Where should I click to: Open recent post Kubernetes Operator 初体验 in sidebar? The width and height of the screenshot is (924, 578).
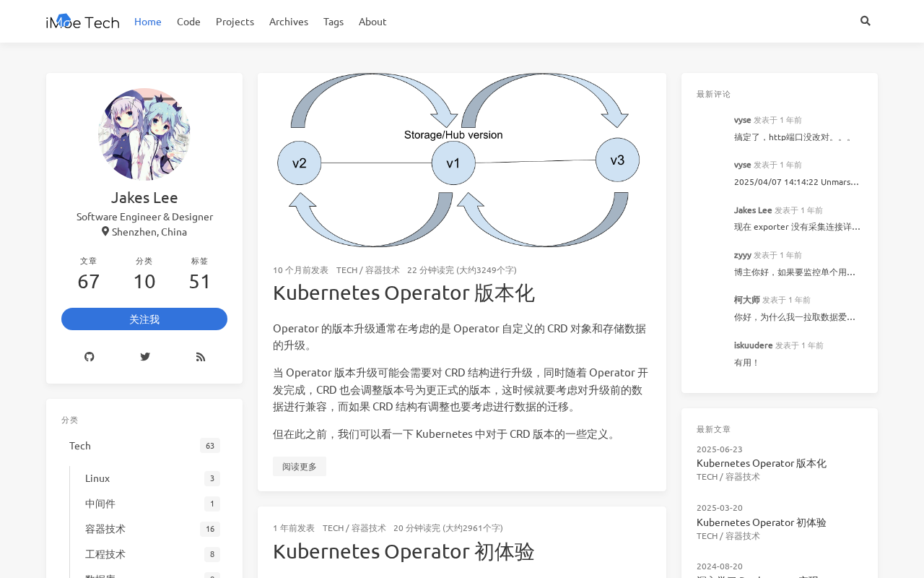[762, 522]
